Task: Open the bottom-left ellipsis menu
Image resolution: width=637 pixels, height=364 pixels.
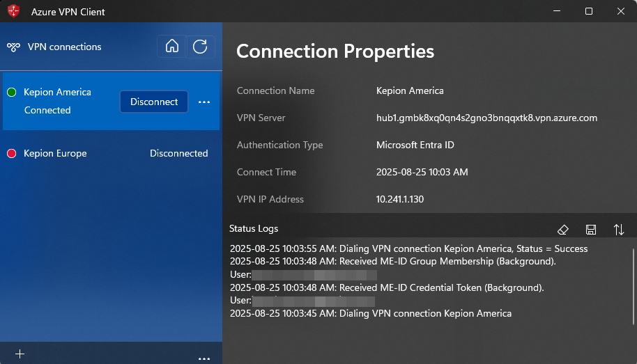Action: click(204, 358)
